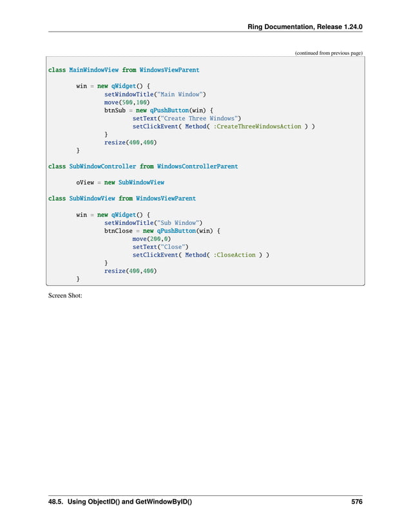Click the line containing :CreateThreeWindowsAction
This screenshot has width=411, height=532.
(x=224, y=126)
